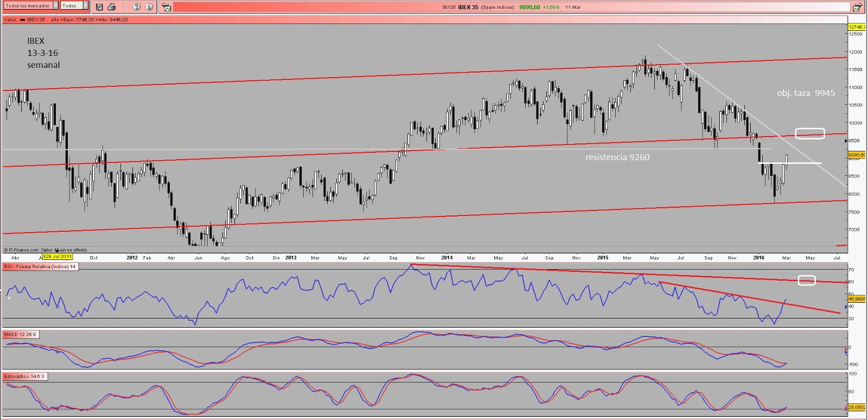Click the 12000 level on price axis
Image resolution: width=868 pixels, height=420 pixels.
[x=856, y=52]
